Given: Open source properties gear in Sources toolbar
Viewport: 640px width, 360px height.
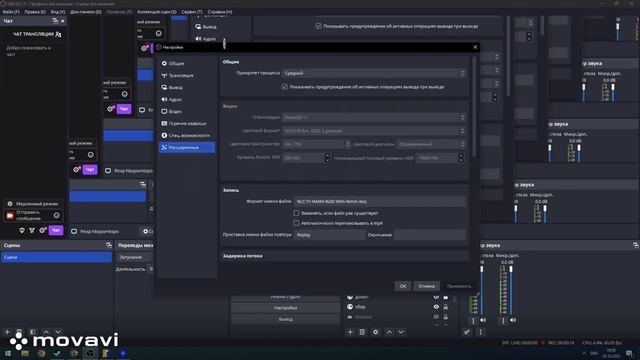Looking at the screenshot, I should tap(376, 332).
